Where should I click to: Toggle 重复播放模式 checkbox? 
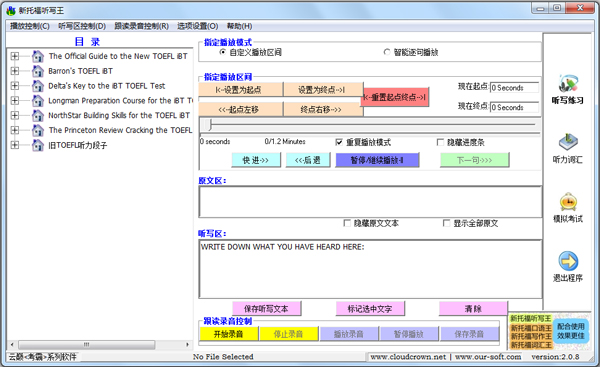(339, 142)
